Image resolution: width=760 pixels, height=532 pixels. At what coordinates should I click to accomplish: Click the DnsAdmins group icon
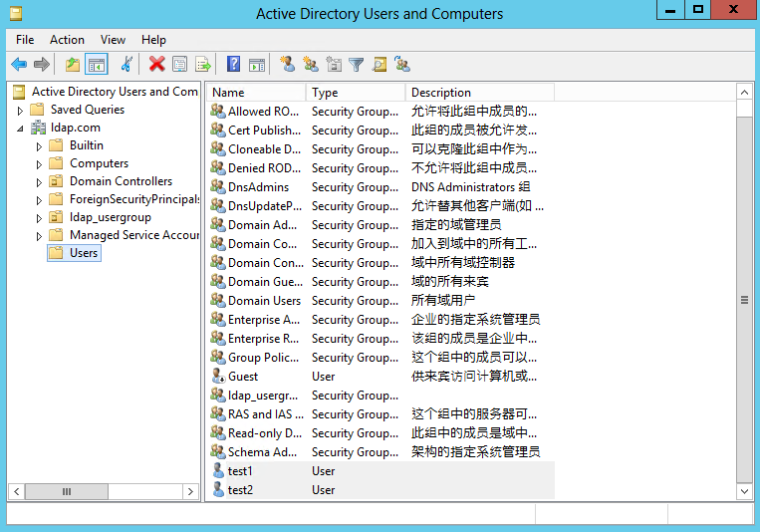[x=218, y=186]
